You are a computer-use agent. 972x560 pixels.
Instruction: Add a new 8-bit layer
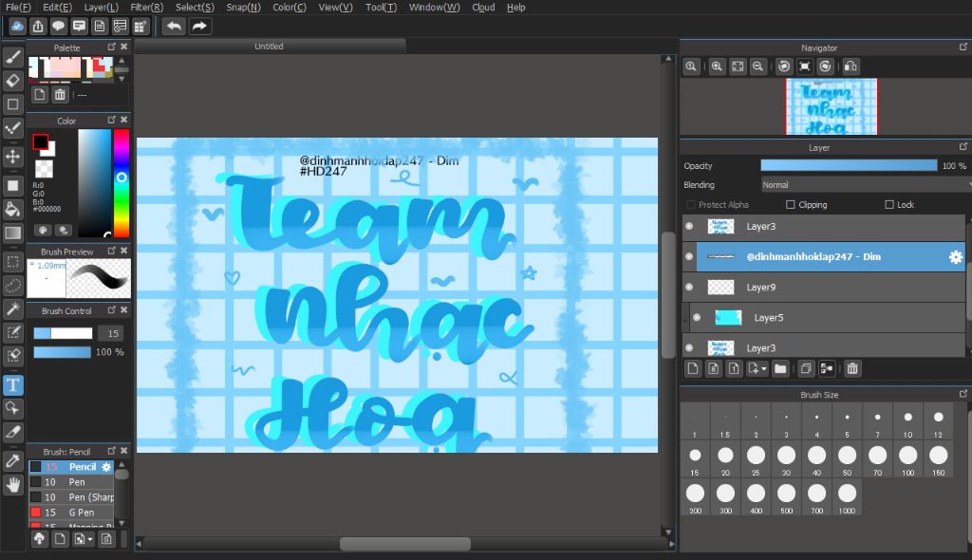(x=714, y=368)
